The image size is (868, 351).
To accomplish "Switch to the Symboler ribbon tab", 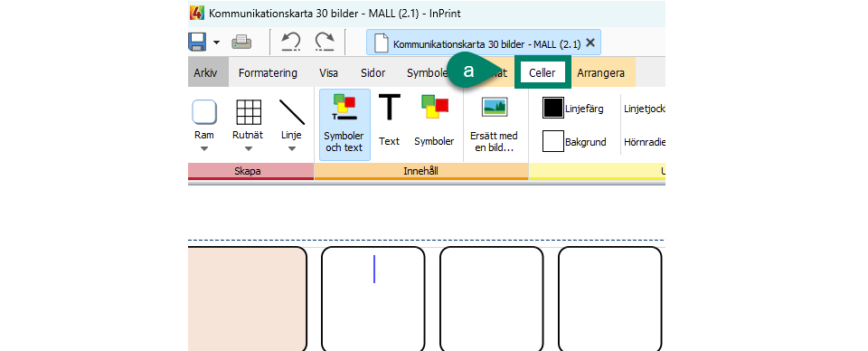I will point(427,72).
